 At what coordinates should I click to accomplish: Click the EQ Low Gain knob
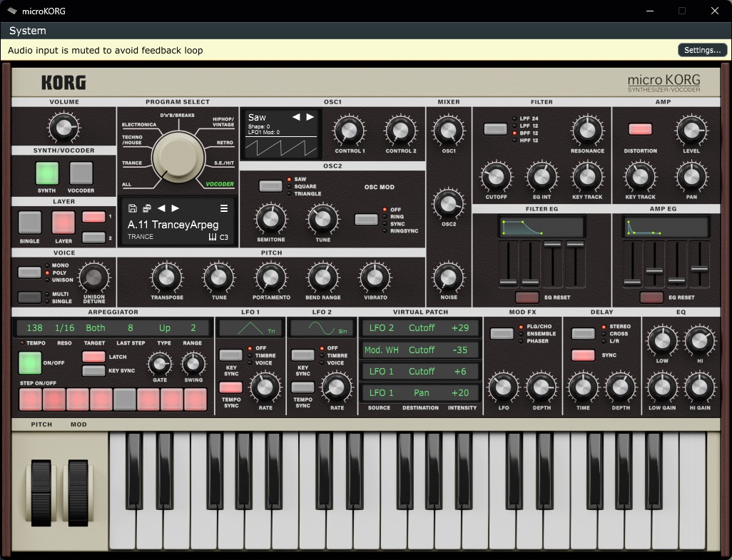click(662, 387)
